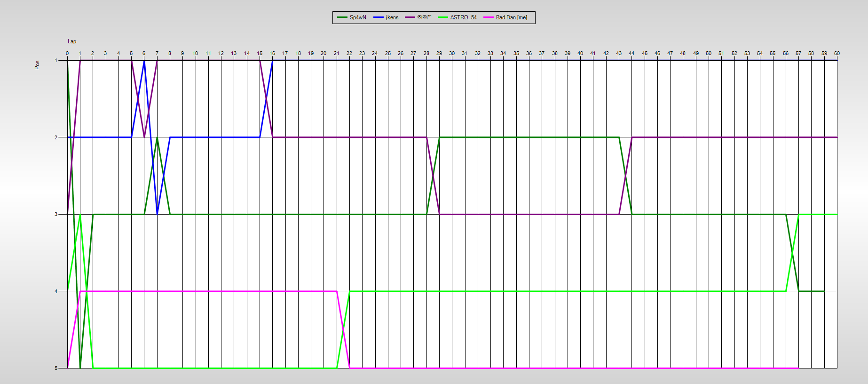
Task: Click the blue jkens legend line
Action: coord(379,17)
